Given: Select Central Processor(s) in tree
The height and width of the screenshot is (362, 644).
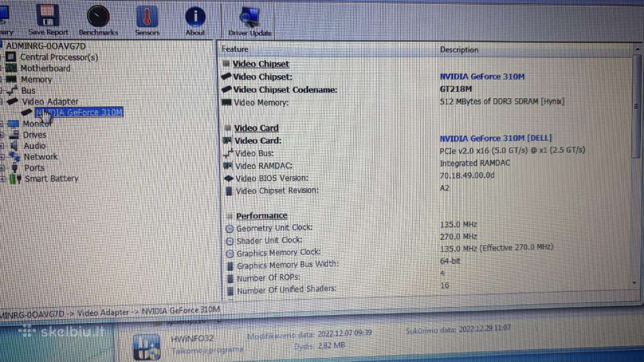Looking at the screenshot, I should click(x=59, y=57).
